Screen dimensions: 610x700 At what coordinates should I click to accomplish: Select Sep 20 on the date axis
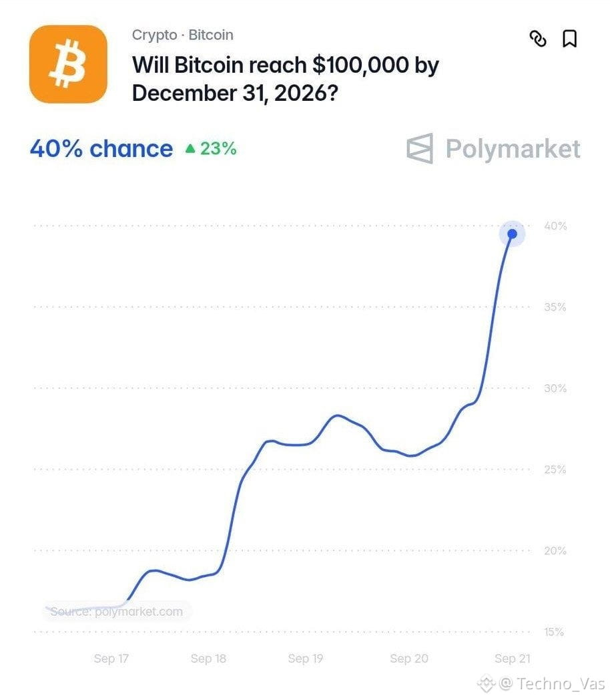409,658
